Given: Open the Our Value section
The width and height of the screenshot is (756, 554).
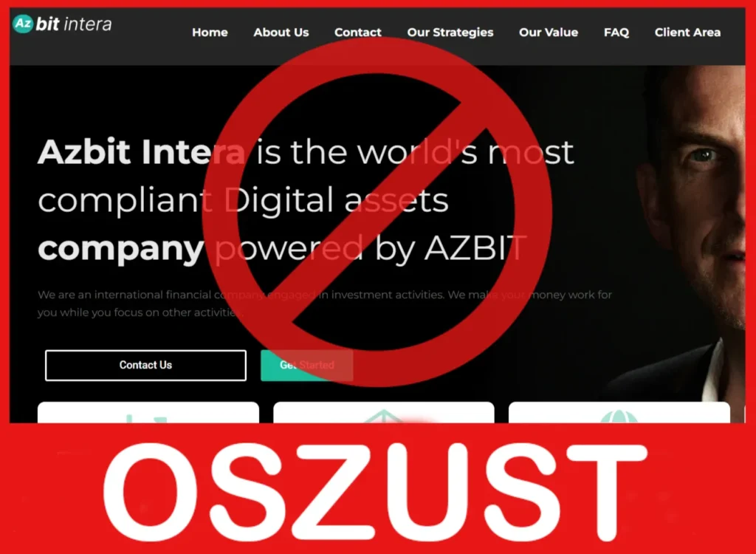Looking at the screenshot, I should [549, 33].
